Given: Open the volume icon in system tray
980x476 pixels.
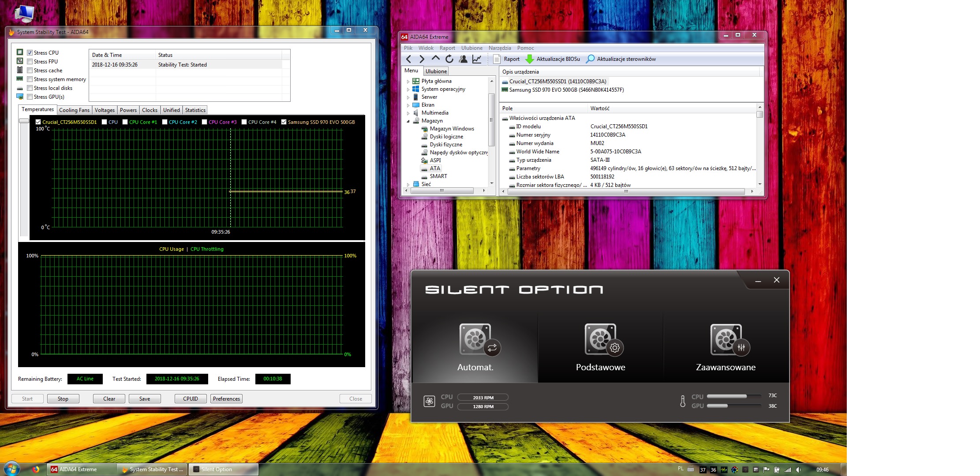Looking at the screenshot, I should [x=798, y=470].
